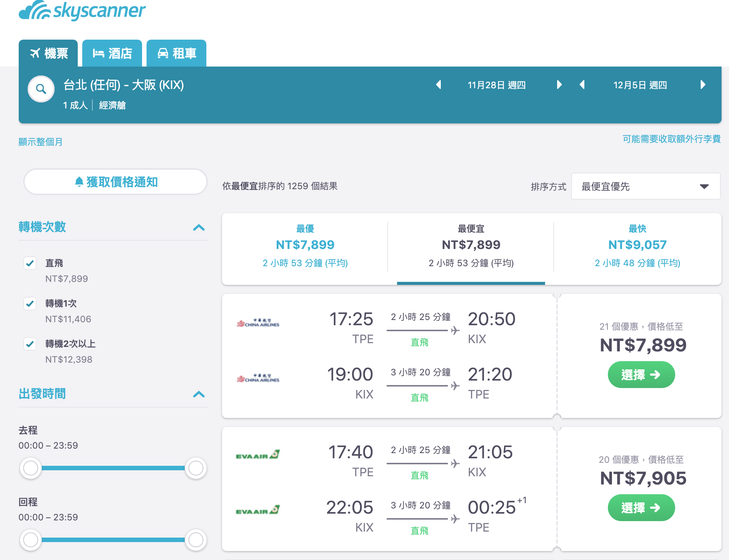Click 選擇 button for NT$7,905 flight
Viewport: 729px width, 560px height.
point(641,508)
